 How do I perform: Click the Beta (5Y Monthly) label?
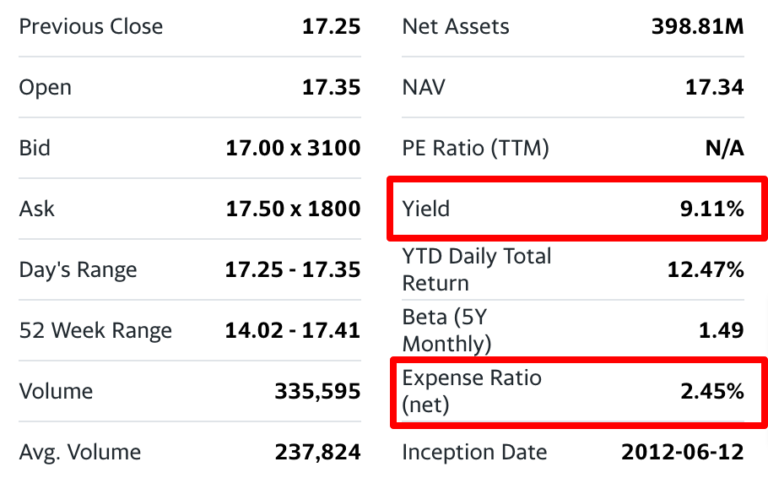(x=446, y=331)
